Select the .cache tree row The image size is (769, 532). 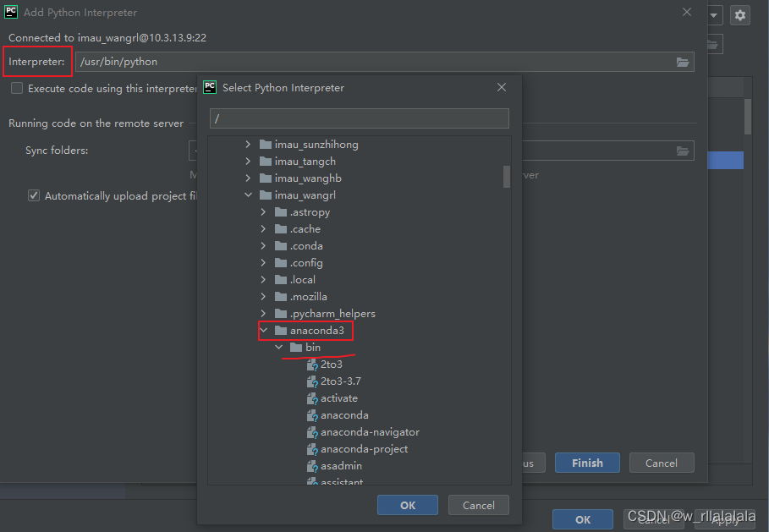359,229
